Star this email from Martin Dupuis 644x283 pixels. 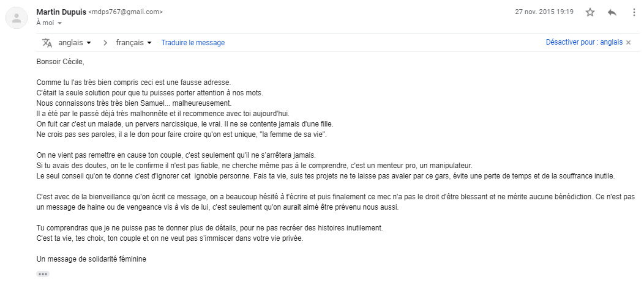click(x=590, y=12)
